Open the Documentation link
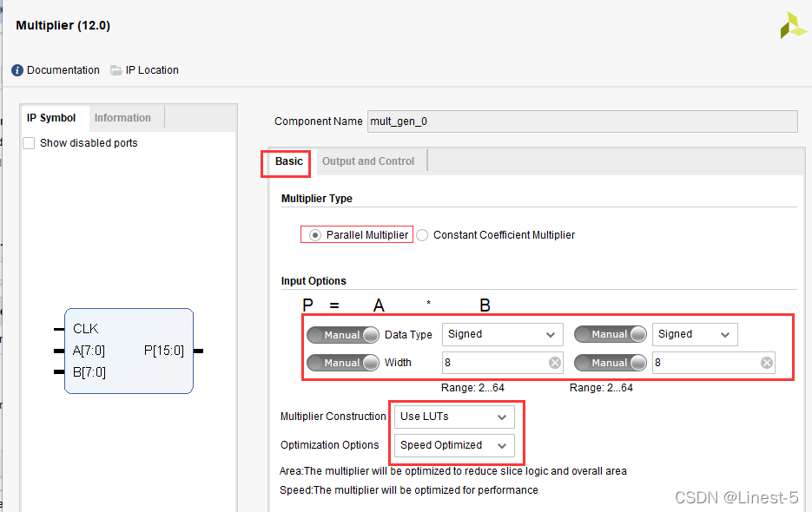Viewport: 812px width, 512px height. pos(63,70)
